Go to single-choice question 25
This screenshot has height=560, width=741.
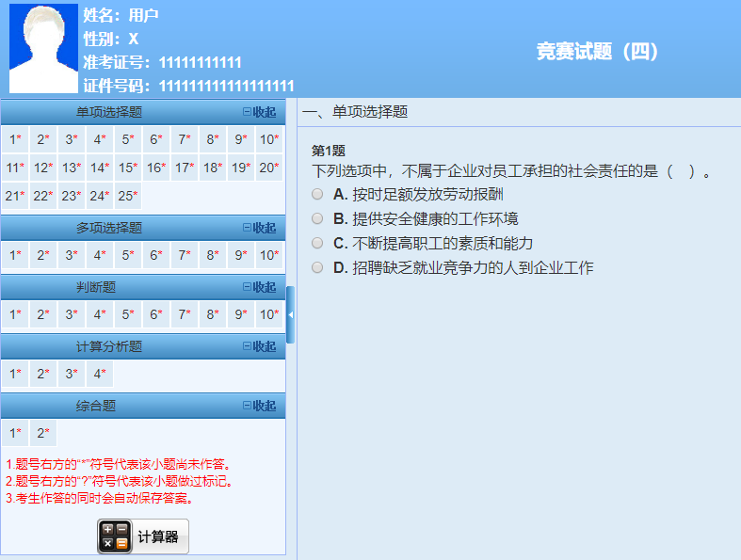pyautogui.click(x=128, y=196)
